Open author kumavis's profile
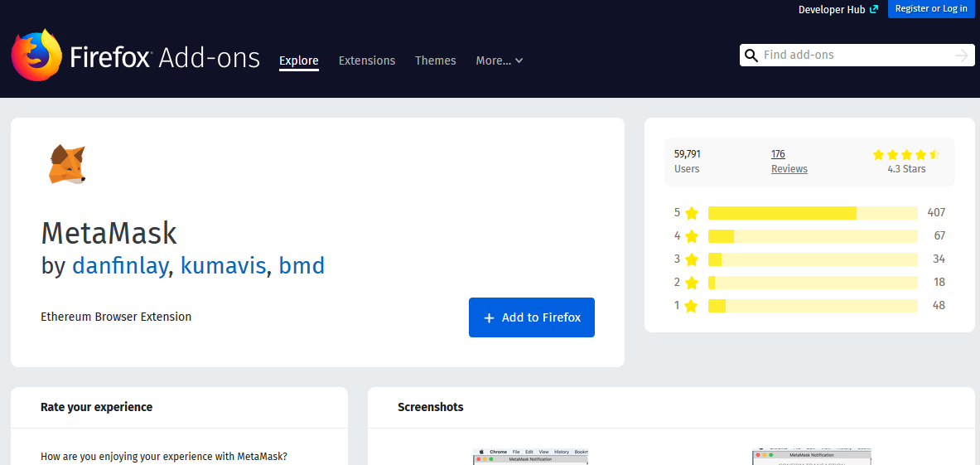This screenshot has height=465, width=980. point(224,265)
